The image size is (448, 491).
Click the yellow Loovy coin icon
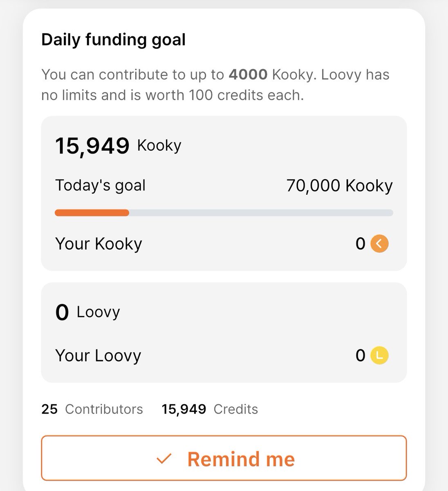379,355
